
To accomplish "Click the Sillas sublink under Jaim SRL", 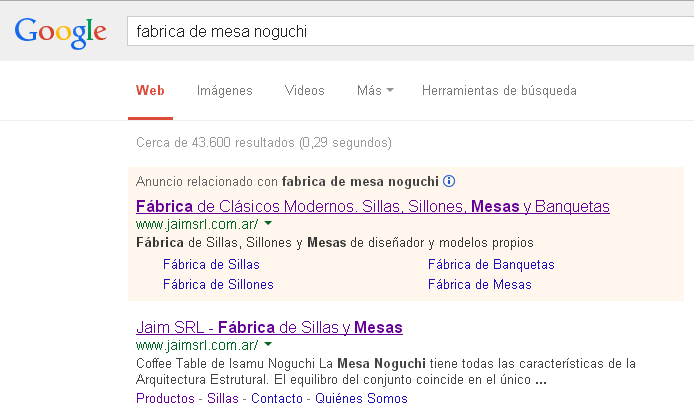I will [x=223, y=398].
